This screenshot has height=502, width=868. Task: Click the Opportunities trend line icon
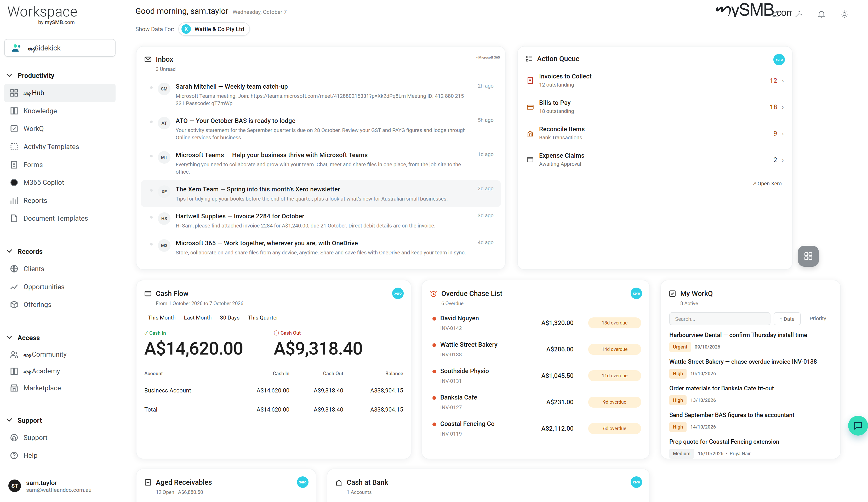pyautogui.click(x=14, y=287)
